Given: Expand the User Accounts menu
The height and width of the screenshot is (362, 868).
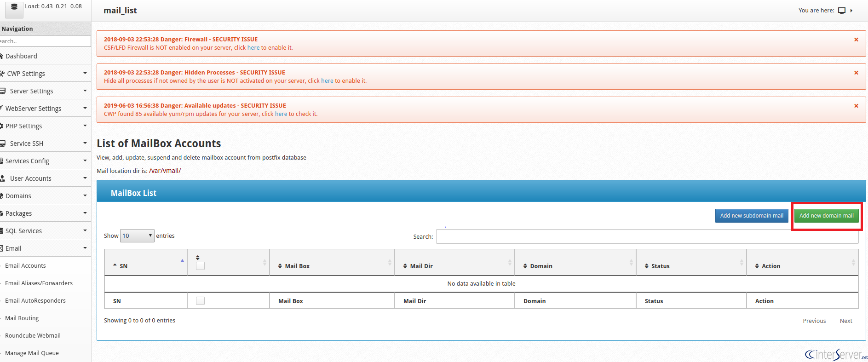Looking at the screenshot, I should (x=85, y=178).
